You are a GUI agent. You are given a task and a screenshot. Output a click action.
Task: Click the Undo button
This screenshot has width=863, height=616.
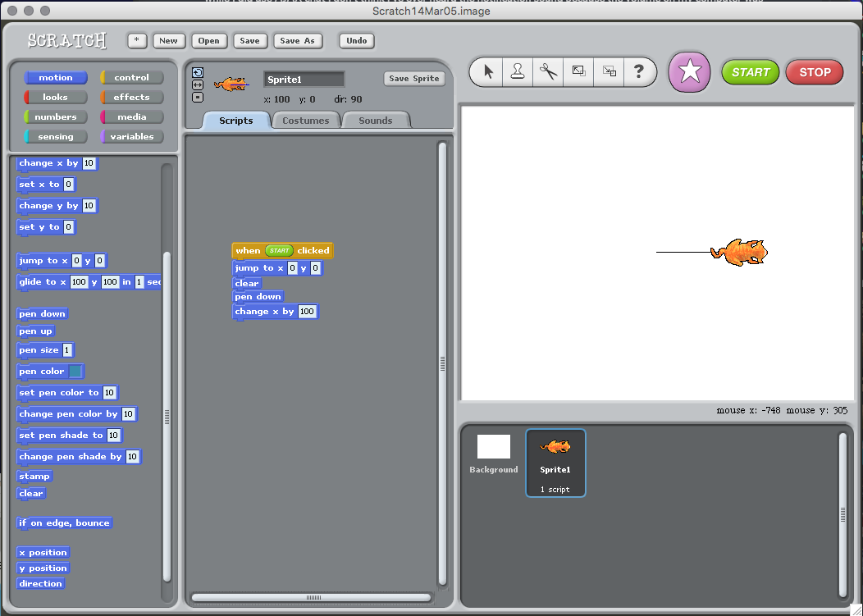coord(357,41)
